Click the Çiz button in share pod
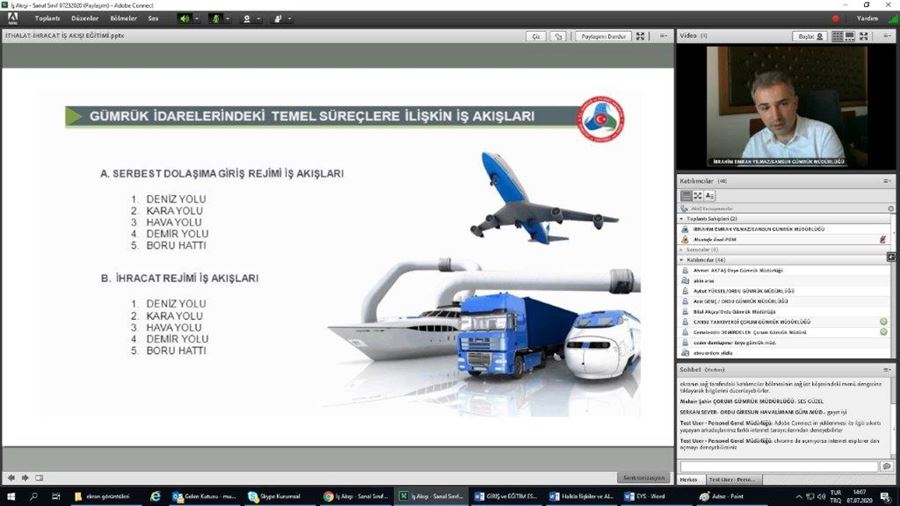This screenshot has height=506, width=900. coord(538,36)
